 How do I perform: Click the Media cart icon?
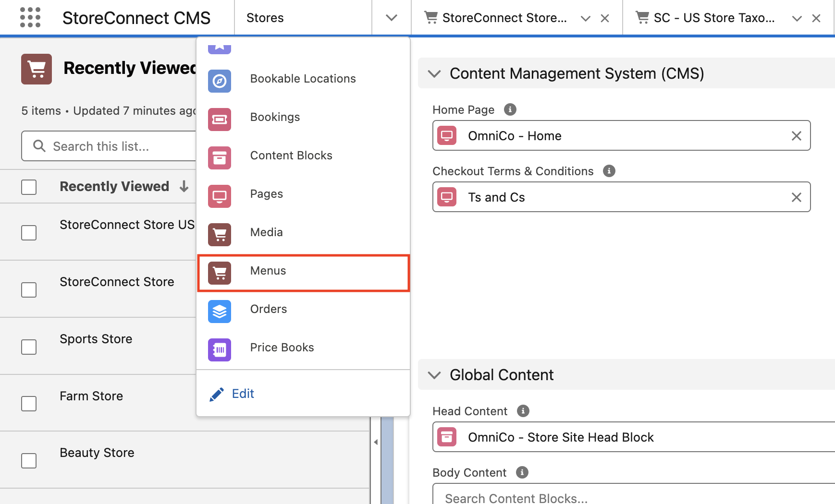click(x=220, y=235)
